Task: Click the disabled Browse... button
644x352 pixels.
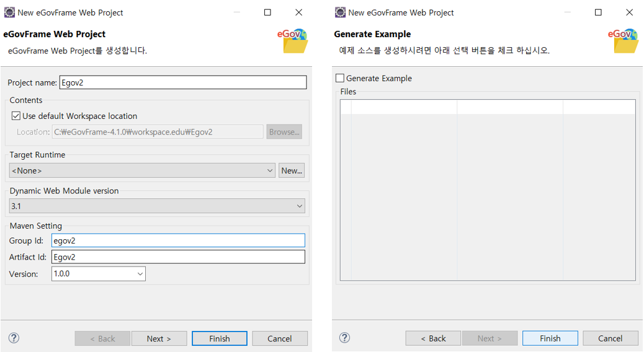Action: [284, 132]
